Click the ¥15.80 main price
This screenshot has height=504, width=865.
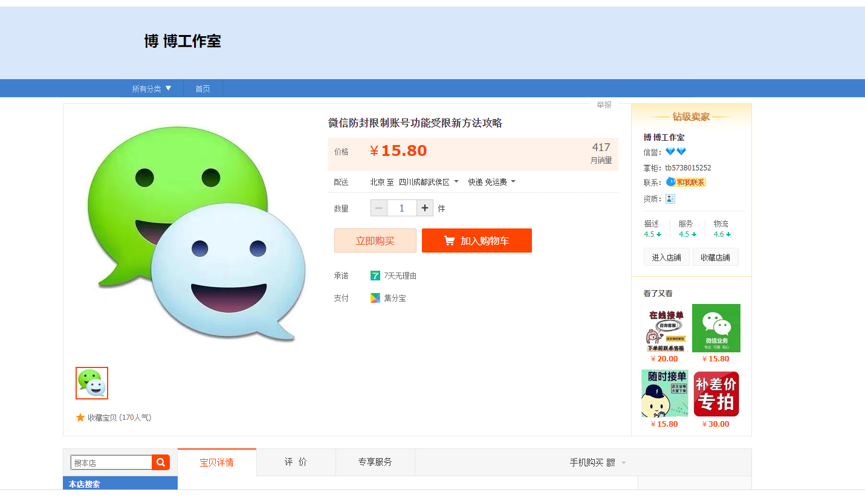pos(398,150)
